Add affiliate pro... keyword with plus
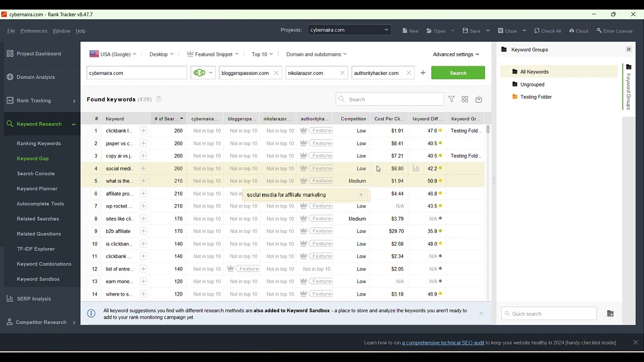Screen dimensions: 644x362 point(143,194)
